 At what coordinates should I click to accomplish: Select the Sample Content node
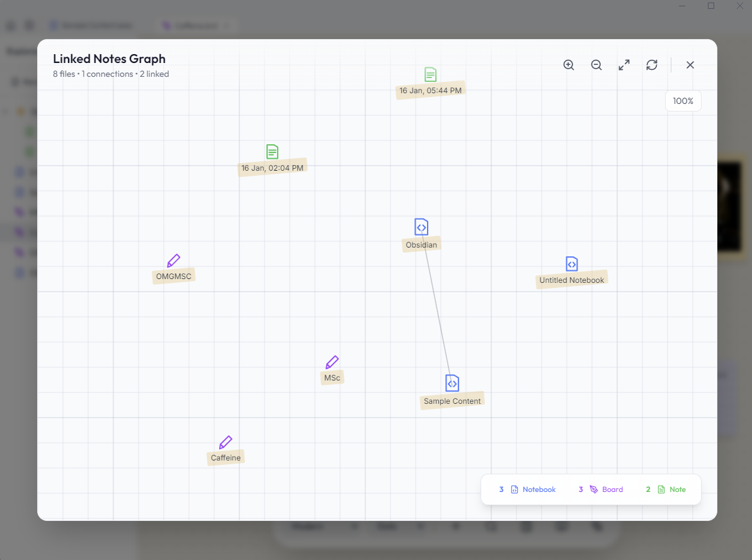pyautogui.click(x=452, y=382)
